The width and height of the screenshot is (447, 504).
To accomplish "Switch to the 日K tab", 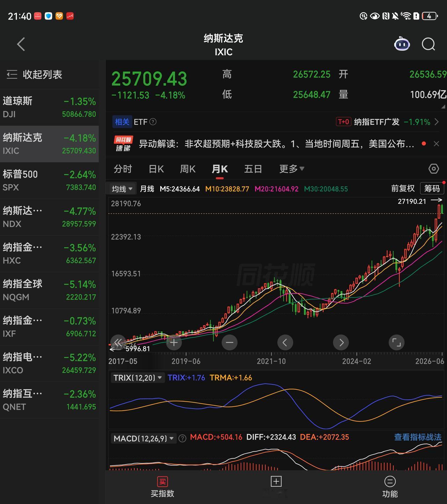I will tap(156, 169).
